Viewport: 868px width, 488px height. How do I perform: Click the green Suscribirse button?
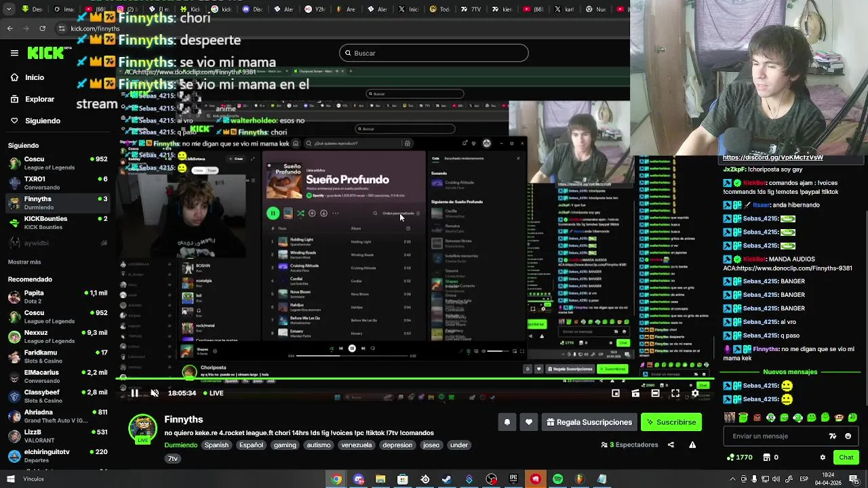click(671, 422)
